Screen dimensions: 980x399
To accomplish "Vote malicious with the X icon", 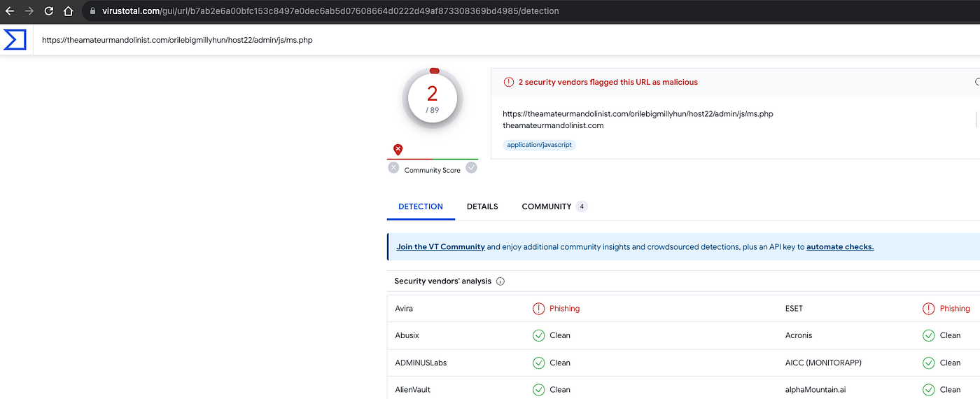I will [393, 168].
